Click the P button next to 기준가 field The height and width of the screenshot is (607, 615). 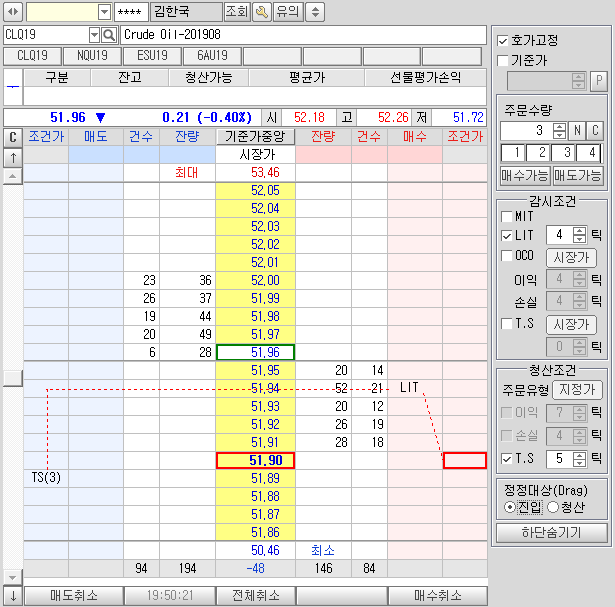point(599,81)
